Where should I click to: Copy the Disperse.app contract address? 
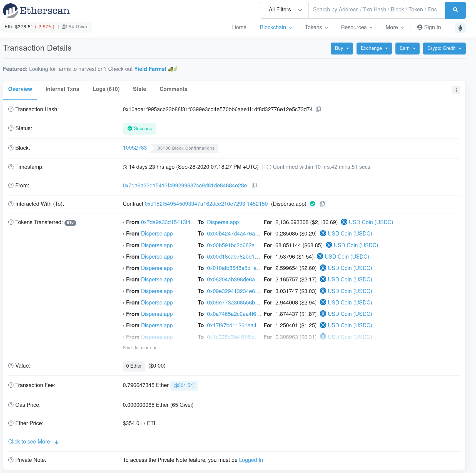tap(322, 204)
